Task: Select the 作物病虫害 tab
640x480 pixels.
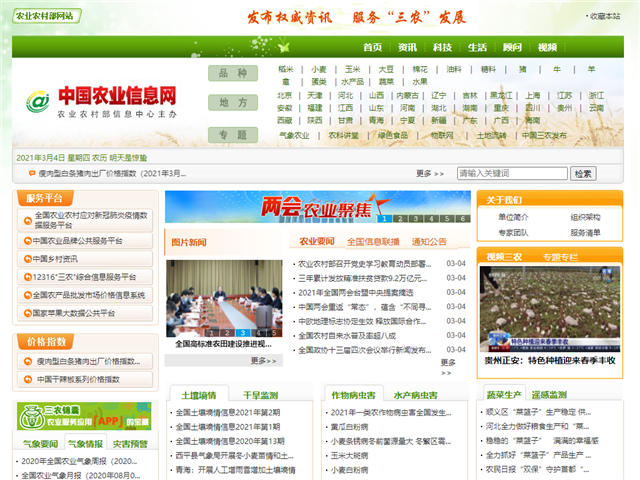Action: tap(353, 395)
